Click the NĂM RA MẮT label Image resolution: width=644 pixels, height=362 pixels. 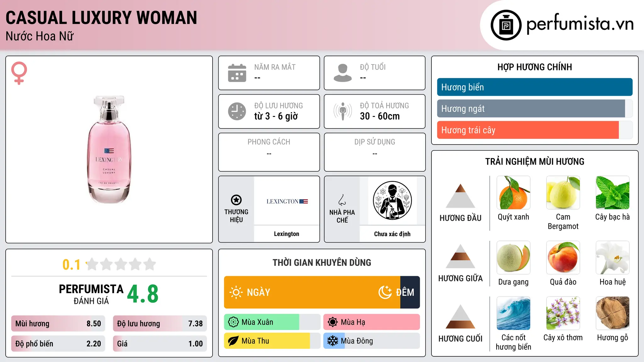tap(275, 67)
